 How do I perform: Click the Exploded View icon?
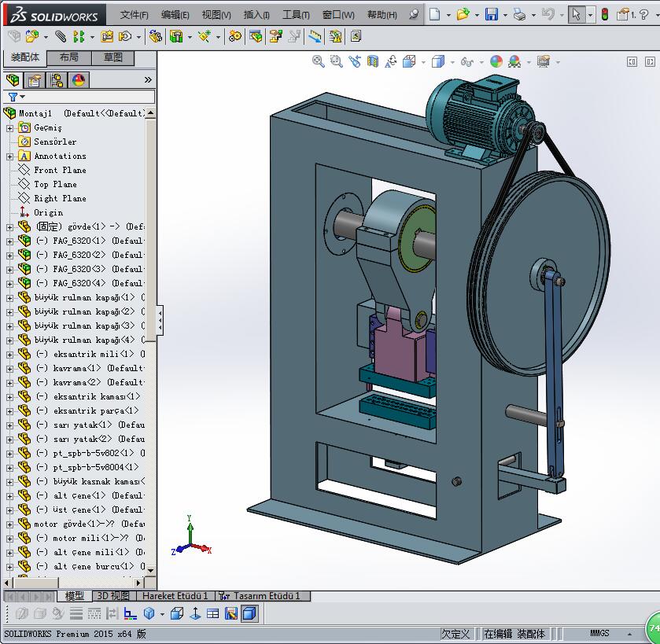(275, 37)
